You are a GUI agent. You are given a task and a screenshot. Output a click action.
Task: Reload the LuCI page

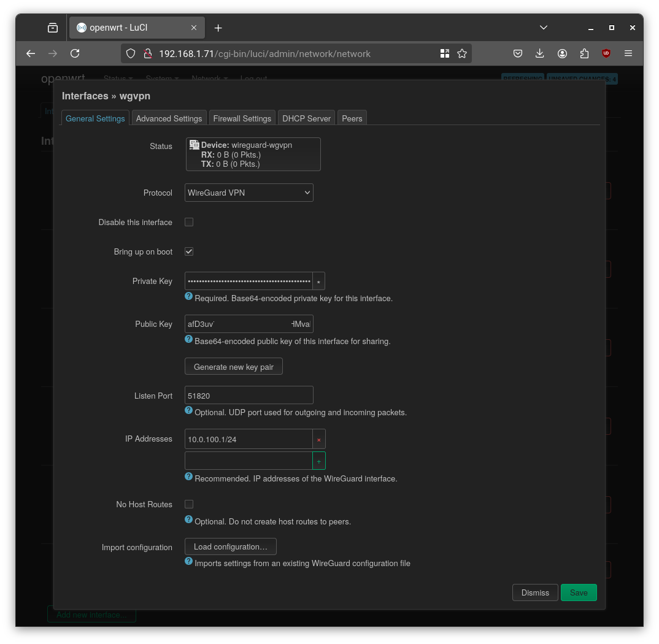tap(75, 53)
